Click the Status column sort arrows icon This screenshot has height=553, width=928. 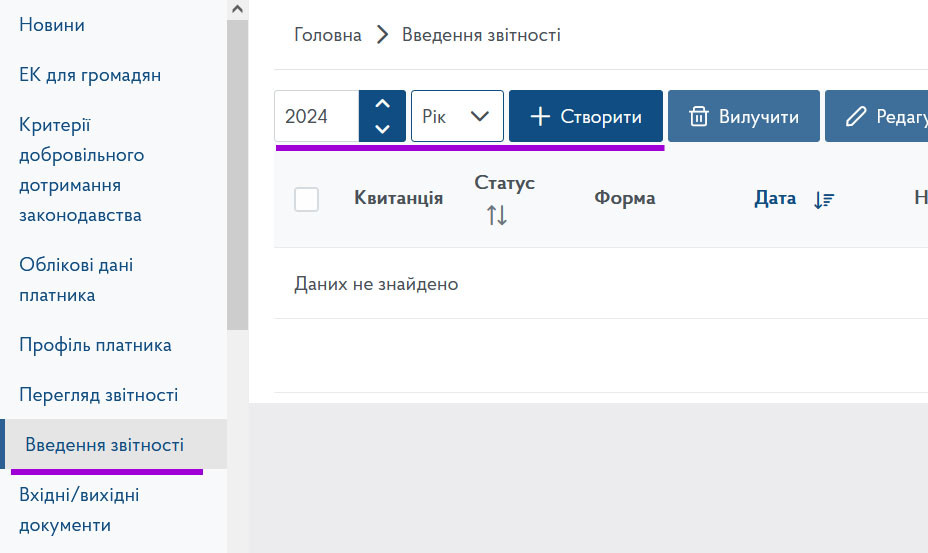point(497,214)
